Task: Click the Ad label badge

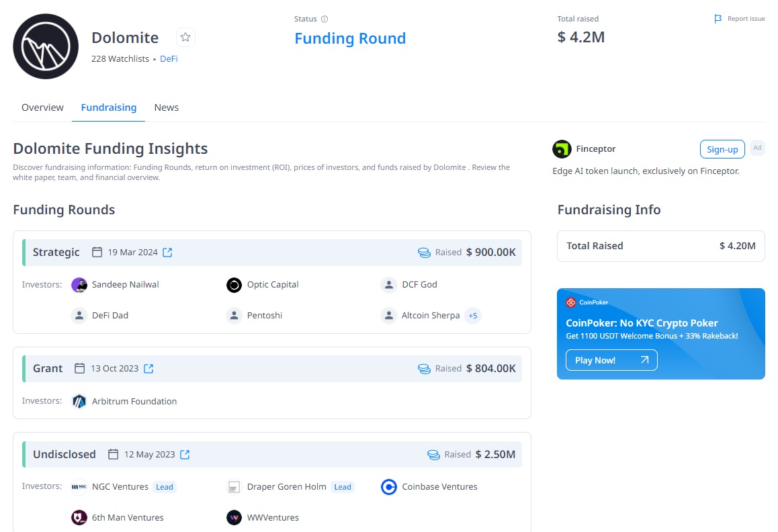Action: point(757,148)
